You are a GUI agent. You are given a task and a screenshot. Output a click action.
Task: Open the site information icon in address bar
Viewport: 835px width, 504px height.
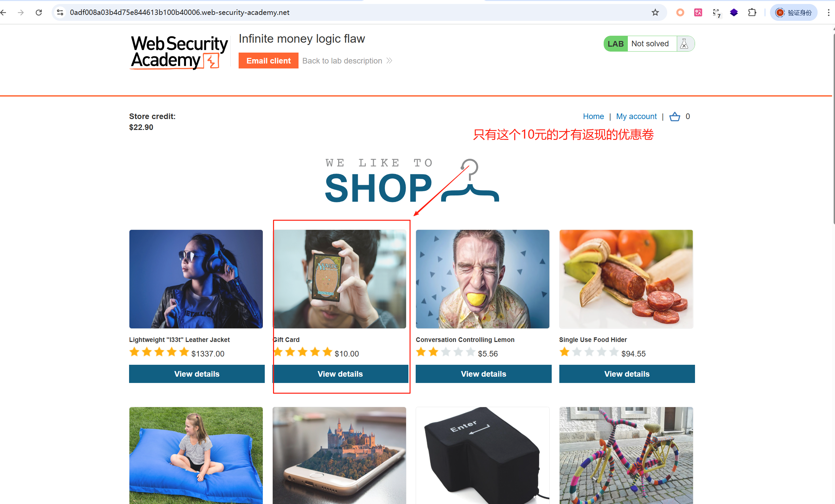click(60, 13)
